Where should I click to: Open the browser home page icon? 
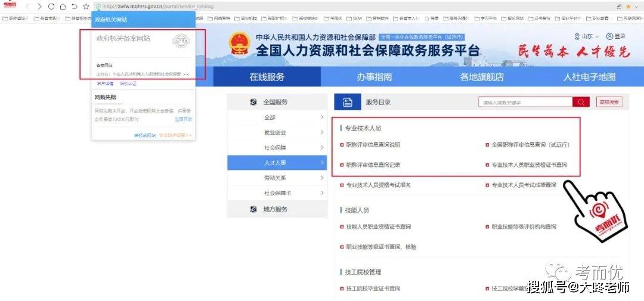[x=63, y=7]
